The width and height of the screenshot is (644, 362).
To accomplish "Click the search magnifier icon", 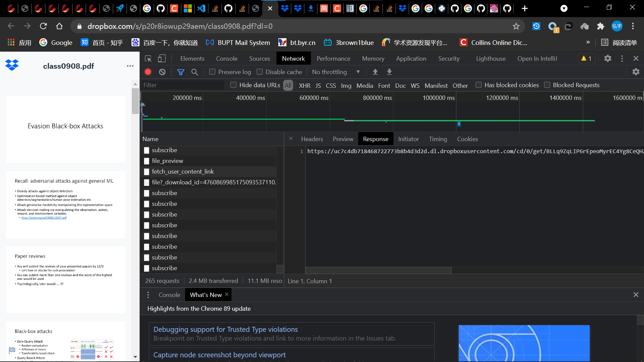I will tap(195, 72).
